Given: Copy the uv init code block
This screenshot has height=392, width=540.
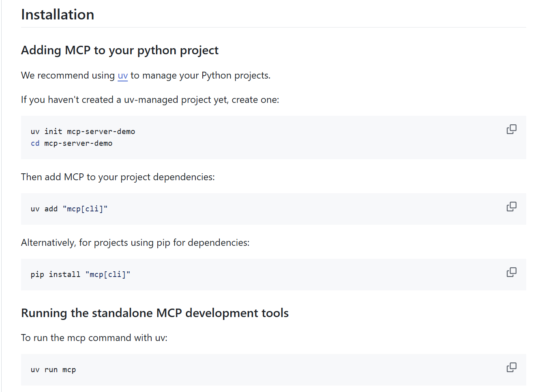Looking at the screenshot, I should point(511,129).
